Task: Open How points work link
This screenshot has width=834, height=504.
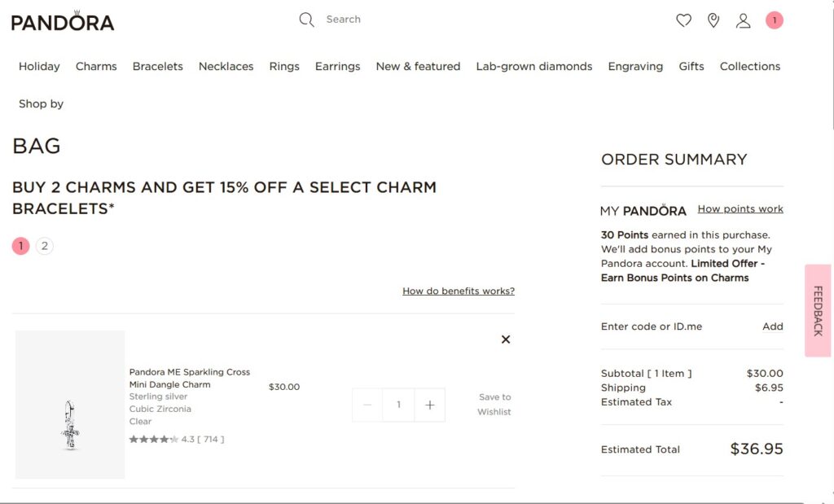Action: (x=740, y=209)
